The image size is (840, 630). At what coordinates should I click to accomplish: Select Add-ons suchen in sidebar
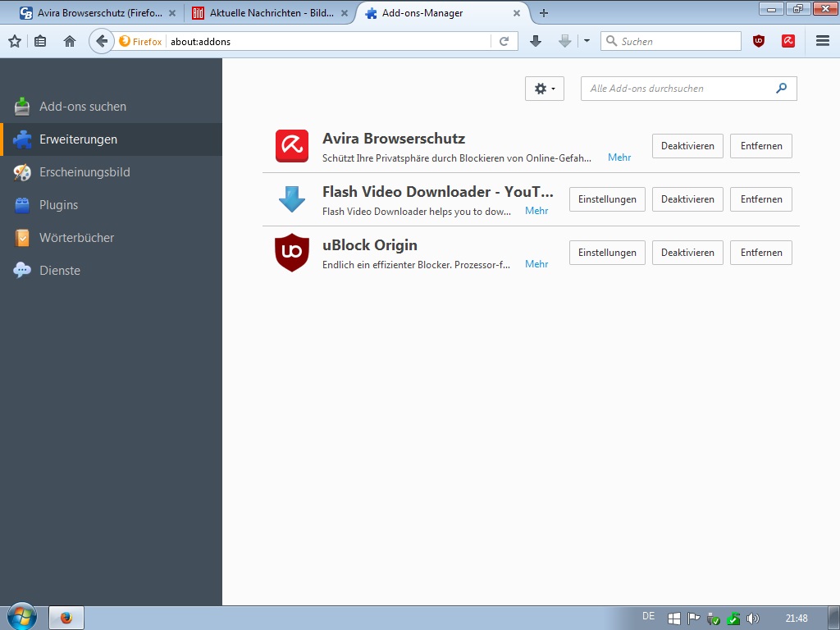pos(111,107)
